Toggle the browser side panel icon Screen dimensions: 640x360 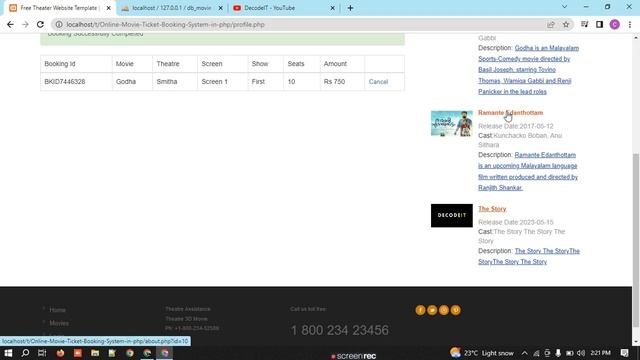coord(599,24)
